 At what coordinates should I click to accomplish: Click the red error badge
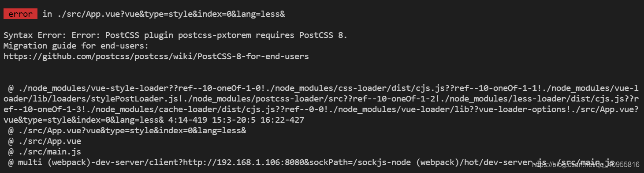click(20, 14)
